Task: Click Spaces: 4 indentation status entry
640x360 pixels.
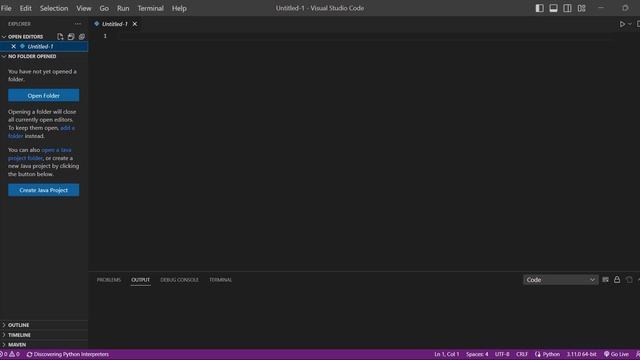Action: [x=477, y=354]
